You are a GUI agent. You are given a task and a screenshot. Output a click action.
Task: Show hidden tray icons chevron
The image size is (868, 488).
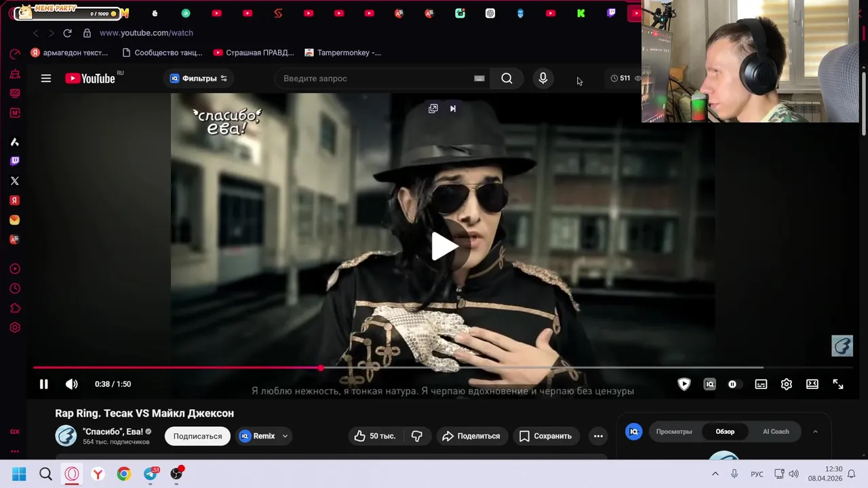pos(715,474)
